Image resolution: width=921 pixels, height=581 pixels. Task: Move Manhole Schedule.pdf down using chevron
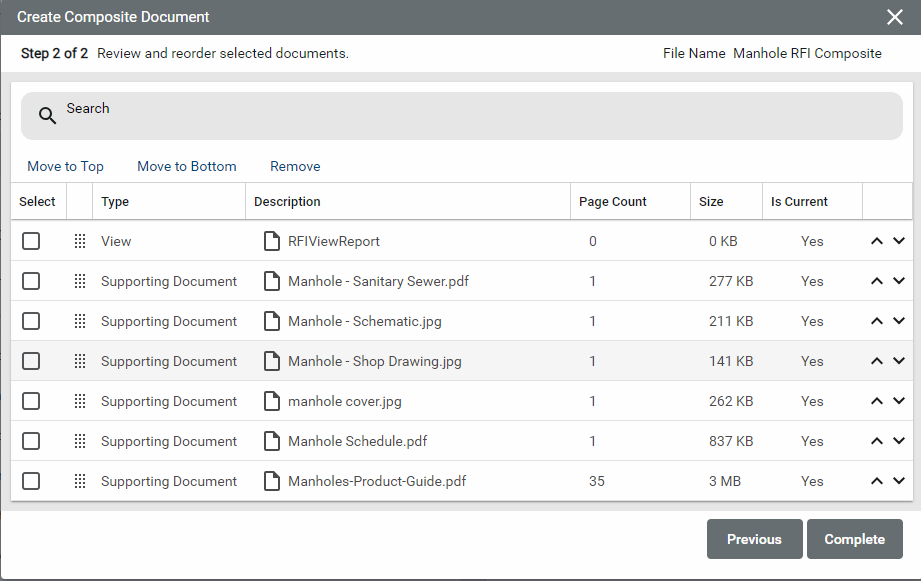(x=898, y=441)
